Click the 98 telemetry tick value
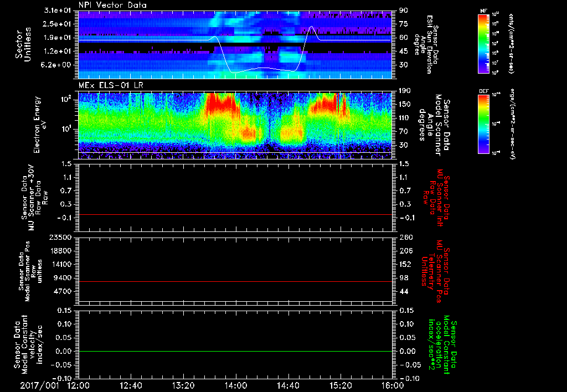This screenshot has width=567, height=392. click(x=404, y=278)
